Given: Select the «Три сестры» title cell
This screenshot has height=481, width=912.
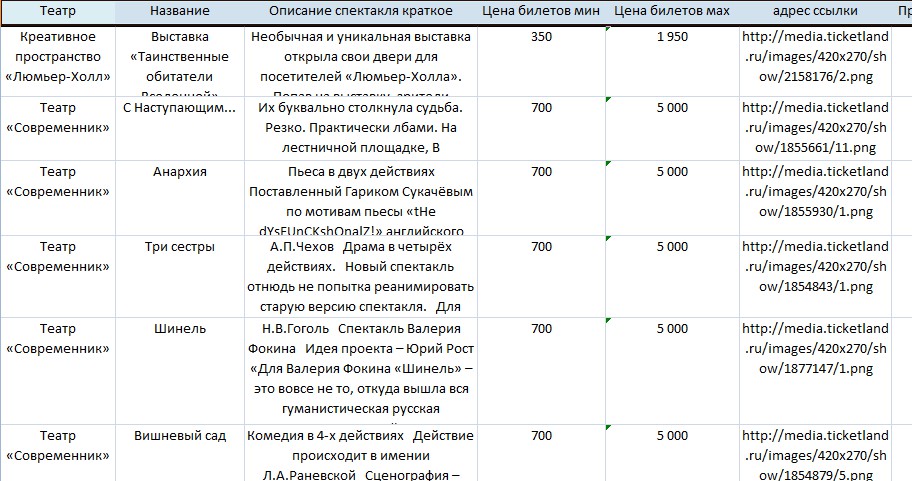Looking at the screenshot, I should [180, 276].
